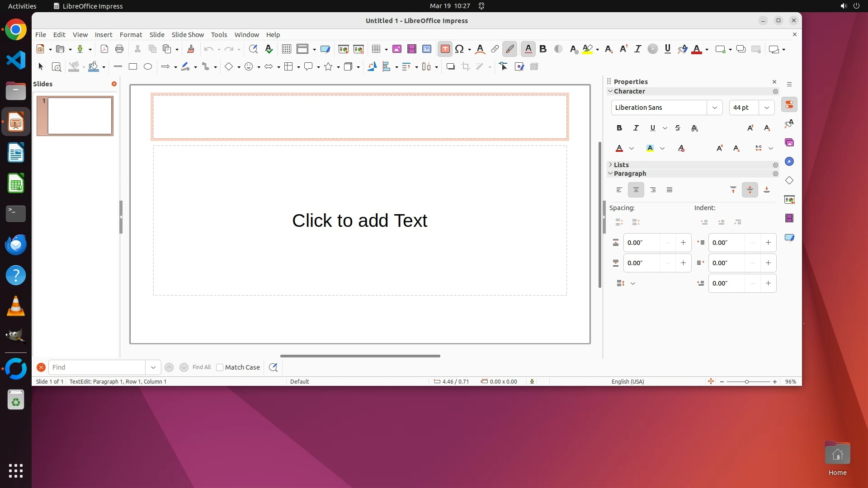Select the Rectangle drawing tool
This screenshot has height=488, width=868.
[x=133, y=67]
